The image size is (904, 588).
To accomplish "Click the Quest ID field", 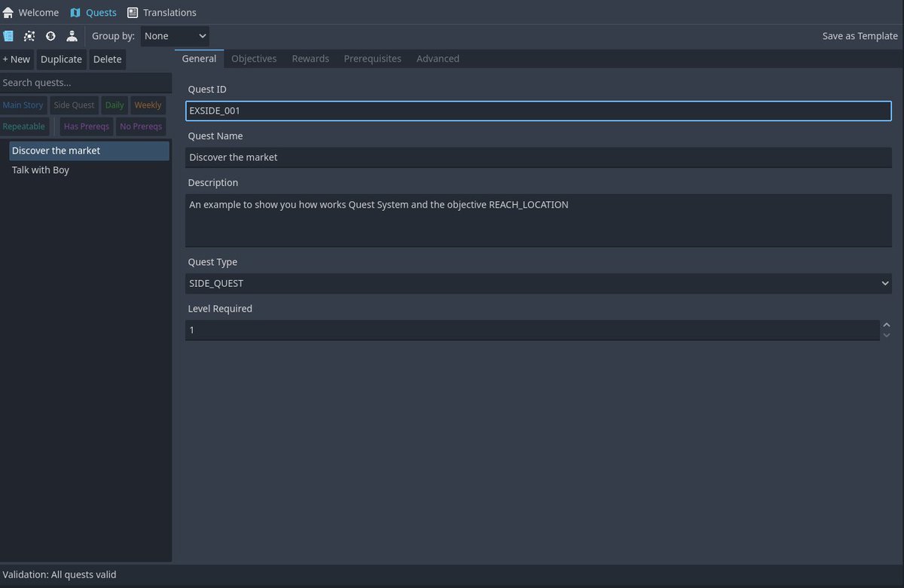I will pyautogui.click(x=539, y=111).
